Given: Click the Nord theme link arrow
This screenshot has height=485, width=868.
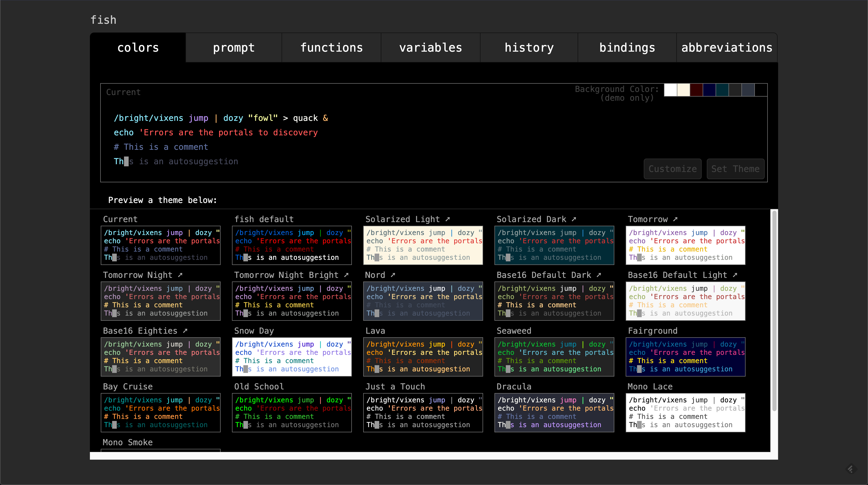Looking at the screenshot, I should pos(393,275).
